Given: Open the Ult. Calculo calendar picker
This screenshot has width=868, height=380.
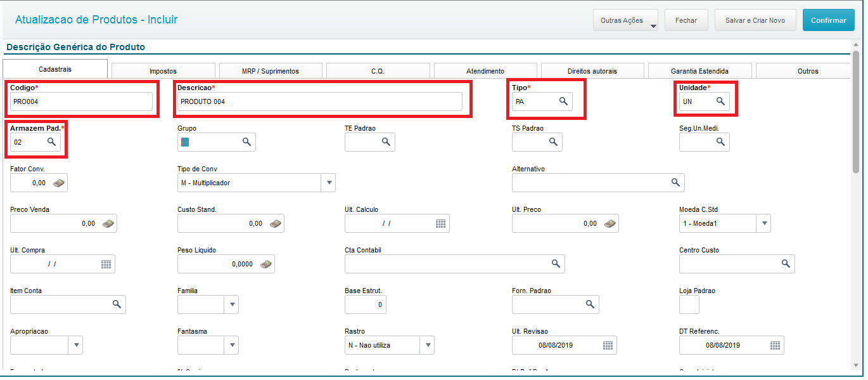Looking at the screenshot, I should pyautogui.click(x=441, y=223).
